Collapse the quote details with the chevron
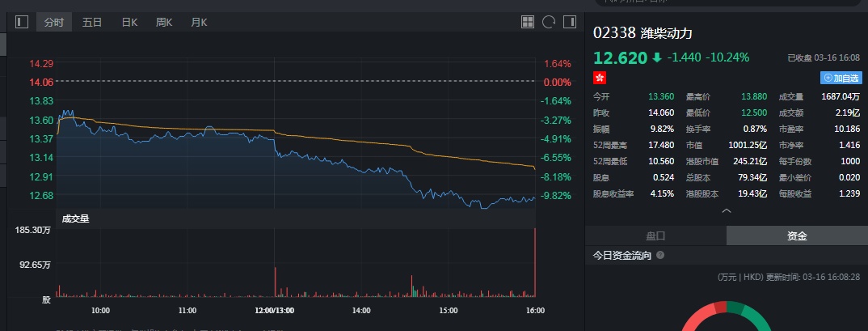The image size is (868, 331). click(726, 210)
